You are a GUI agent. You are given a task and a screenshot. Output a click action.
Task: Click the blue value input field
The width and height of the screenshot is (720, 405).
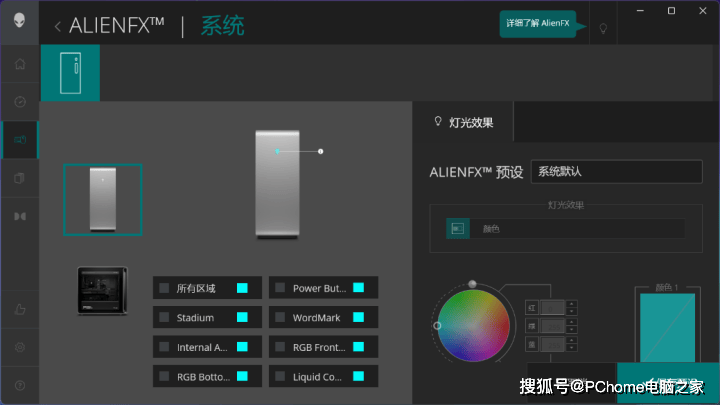click(552, 344)
